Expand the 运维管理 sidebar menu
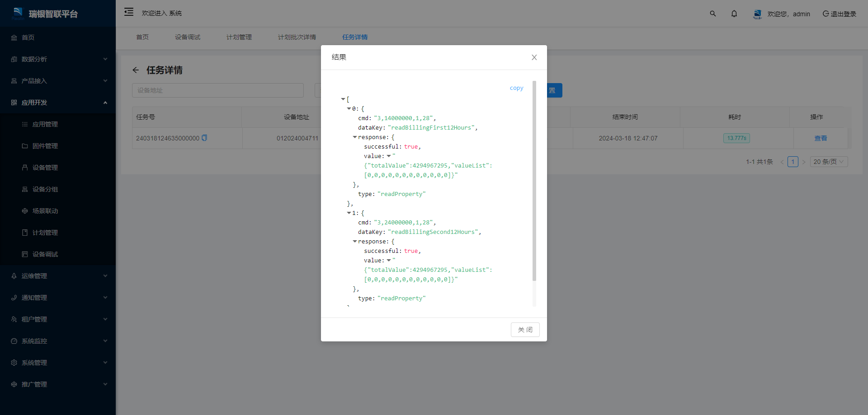Screen dimensions: 868x415 (58, 276)
